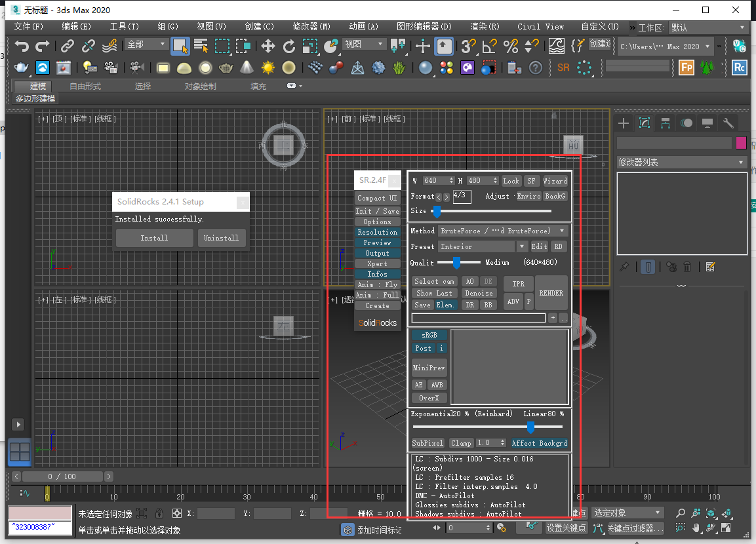Viewport: 756px width, 544px height.
Task: Toggle the Clamp option
Action: tap(461, 443)
